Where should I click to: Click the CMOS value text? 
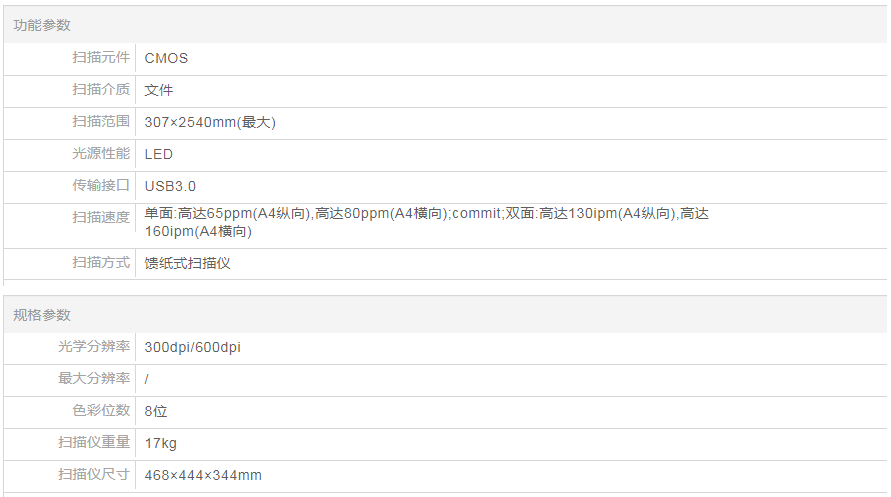166,59
